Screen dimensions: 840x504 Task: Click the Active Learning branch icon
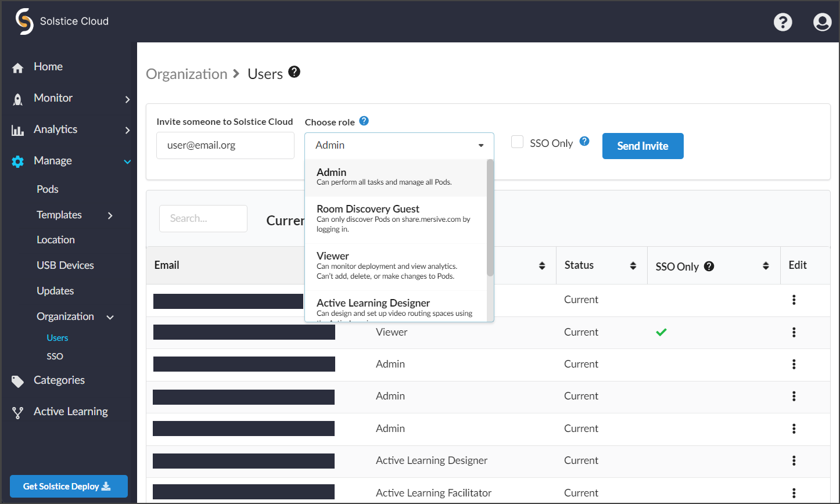pos(18,413)
